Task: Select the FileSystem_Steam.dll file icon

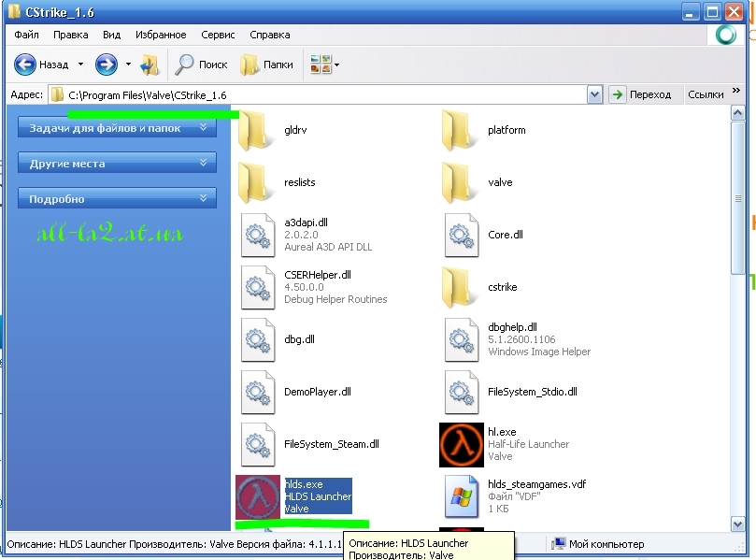Action: coord(258,444)
